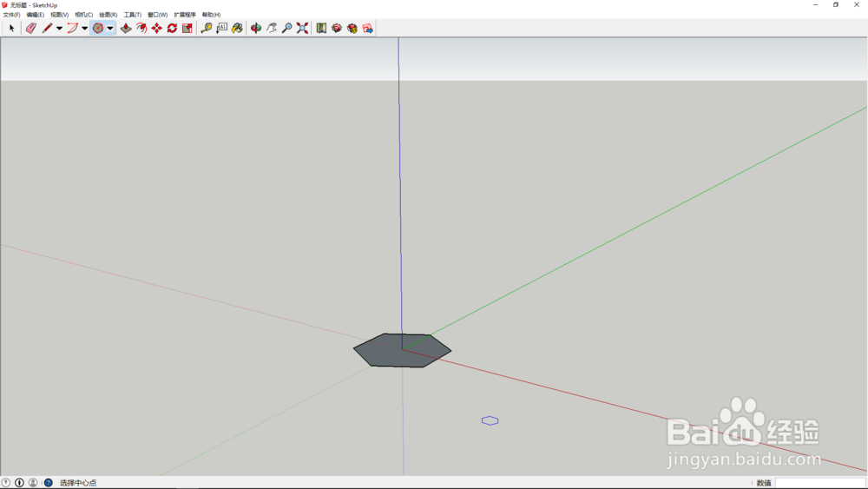Screen dimensions: 868x489
Task: Select the Offset tool
Action: pos(141,29)
